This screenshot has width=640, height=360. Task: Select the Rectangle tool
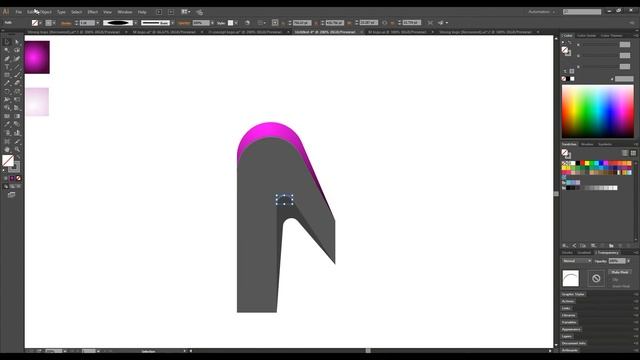click(7, 75)
